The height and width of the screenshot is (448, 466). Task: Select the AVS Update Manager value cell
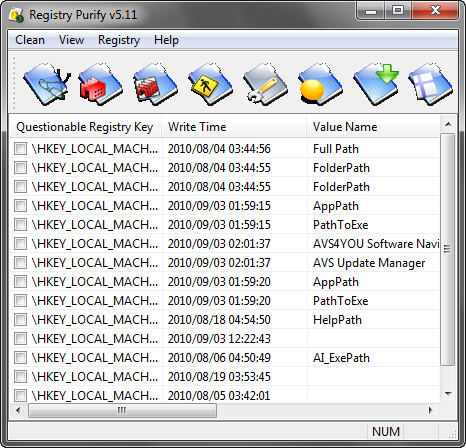pyautogui.click(x=369, y=263)
